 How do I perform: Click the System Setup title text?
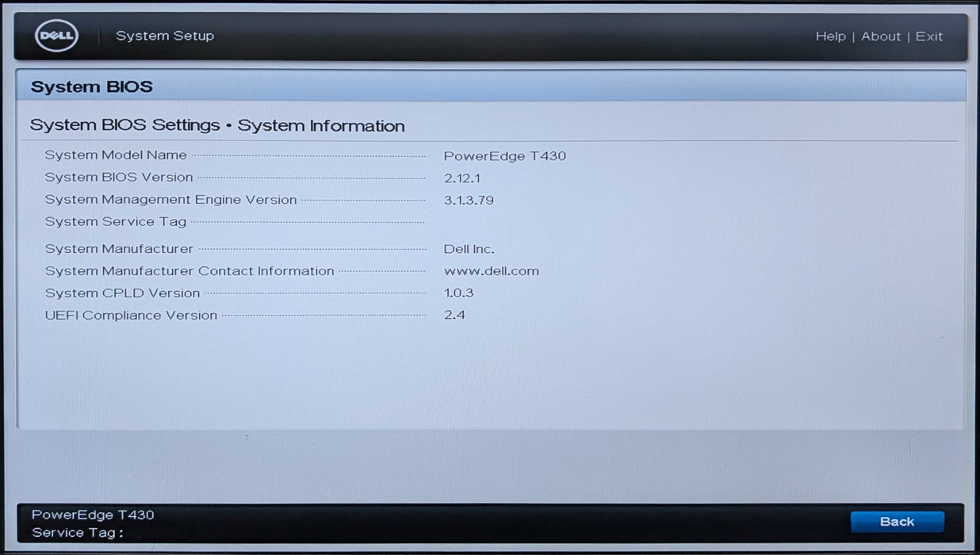[165, 36]
